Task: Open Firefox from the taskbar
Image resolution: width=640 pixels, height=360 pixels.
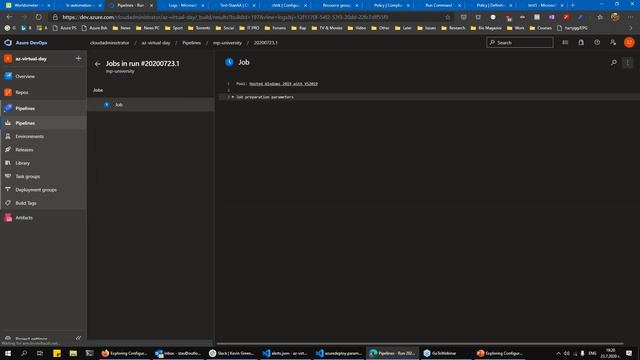Action: click(124, 353)
